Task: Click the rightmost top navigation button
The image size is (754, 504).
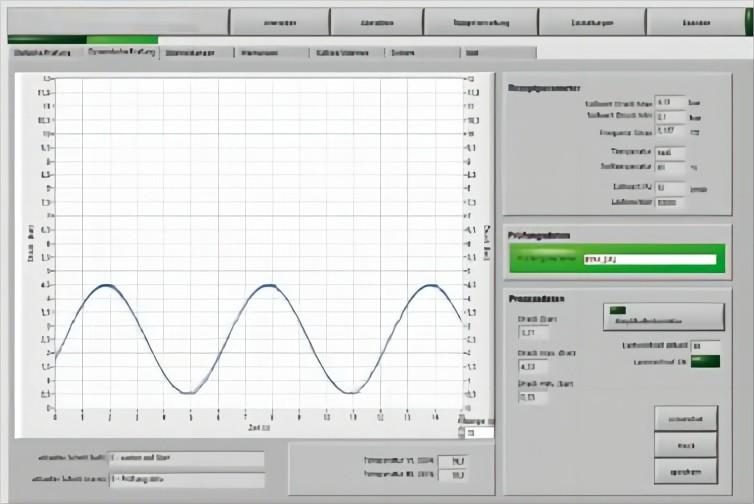Action: click(x=696, y=23)
